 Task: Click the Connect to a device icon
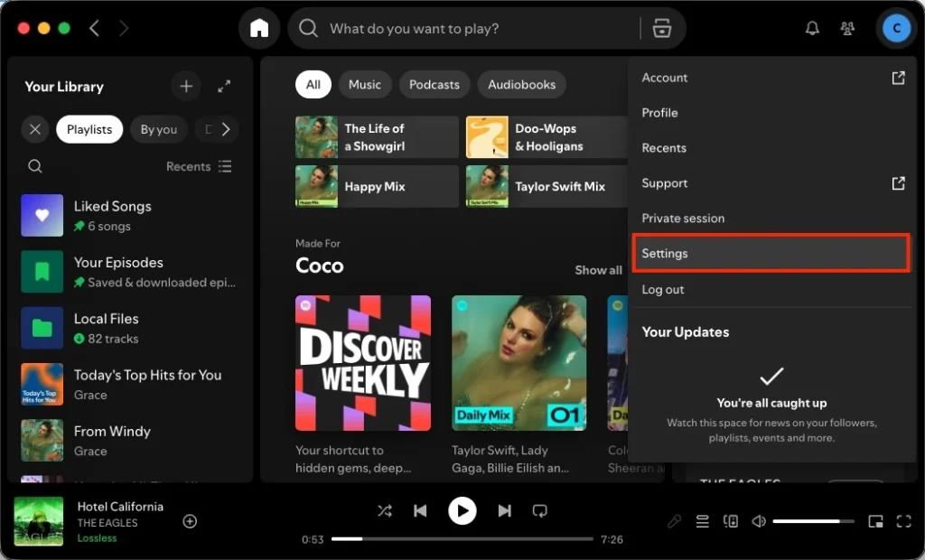coord(732,521)
